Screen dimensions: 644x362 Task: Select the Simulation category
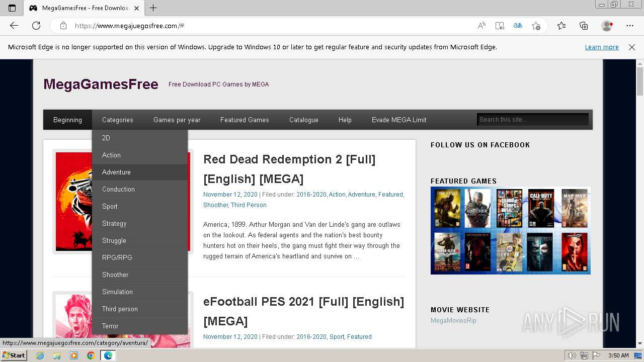click(140, 292)
